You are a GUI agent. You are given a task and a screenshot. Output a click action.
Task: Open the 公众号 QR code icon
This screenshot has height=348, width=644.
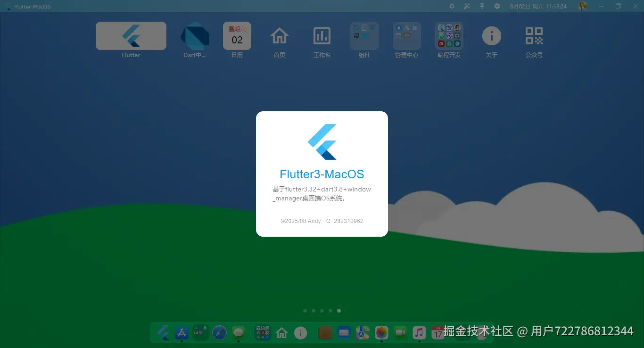coord(534,36)
